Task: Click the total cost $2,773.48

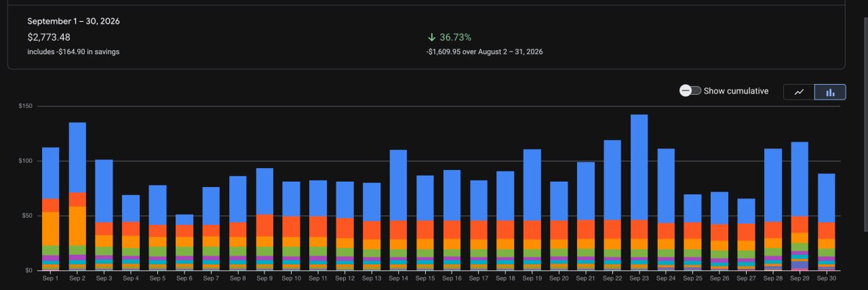Action: (49, 37)
